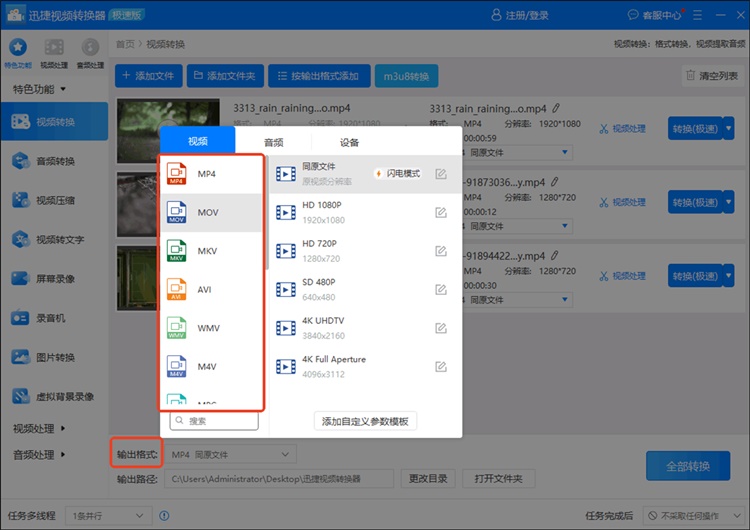Switch to the 设备 format tab
750x530 pixels.
tap(349, 142)
